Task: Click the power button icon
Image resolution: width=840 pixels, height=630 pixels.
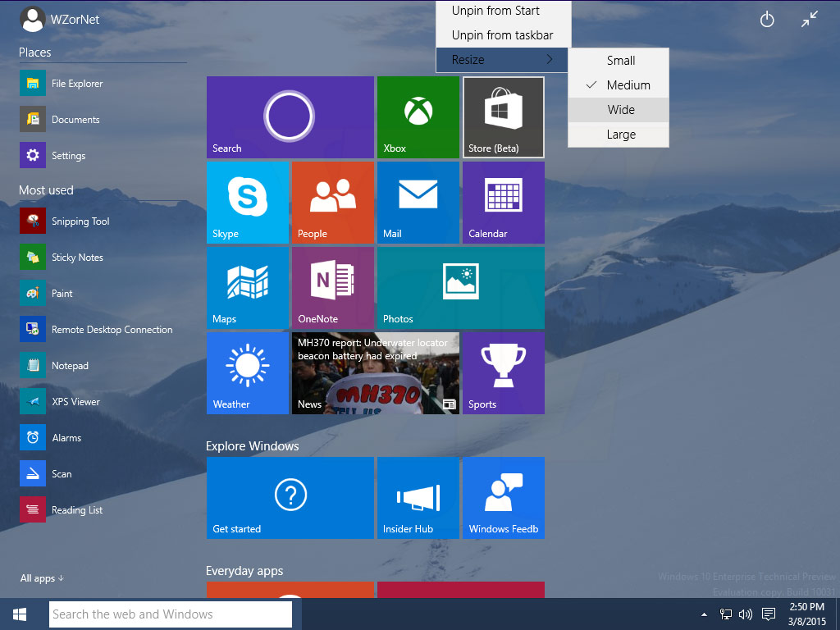Action: click(x=767, y=20)
